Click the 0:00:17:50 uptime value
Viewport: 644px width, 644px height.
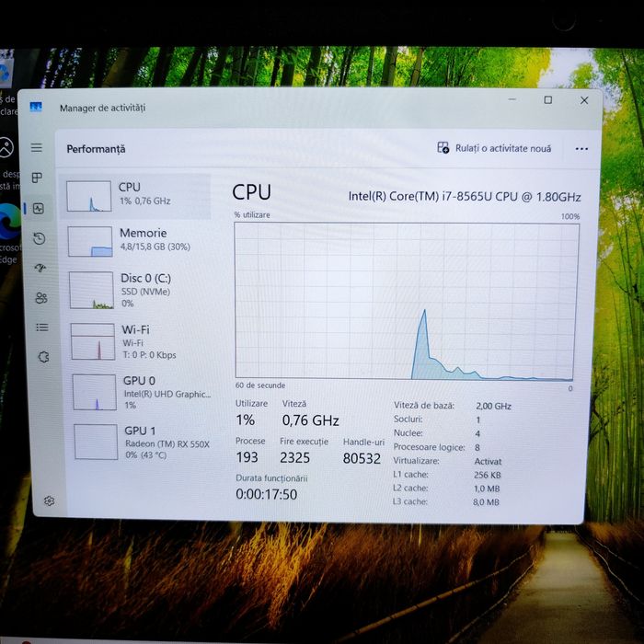click(x=266, y=494)
